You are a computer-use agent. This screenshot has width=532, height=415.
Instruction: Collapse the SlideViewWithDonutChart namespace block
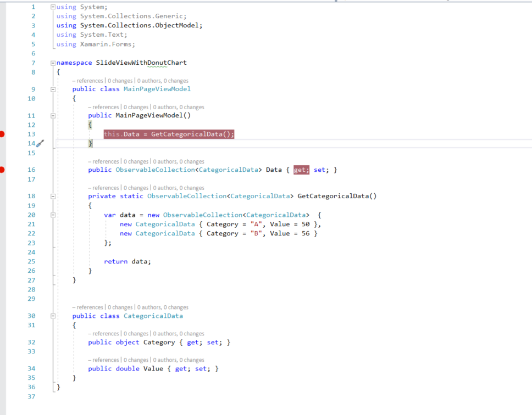[x=53, y=63]
